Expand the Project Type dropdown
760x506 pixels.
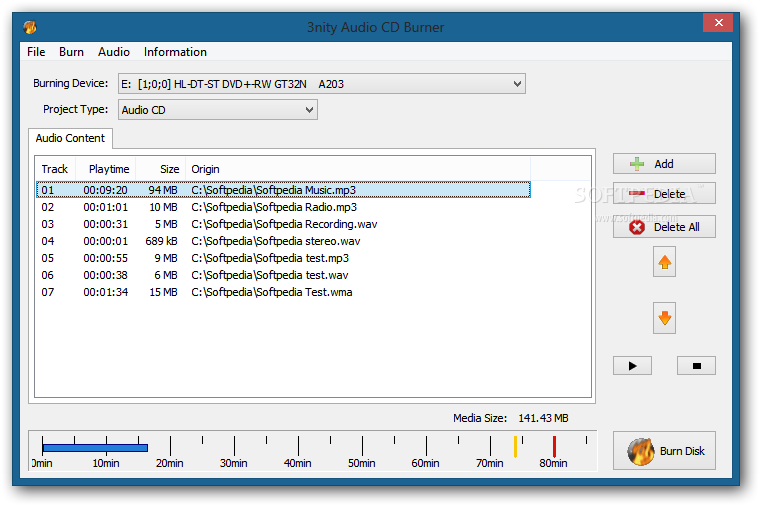[x=309, y=110]
